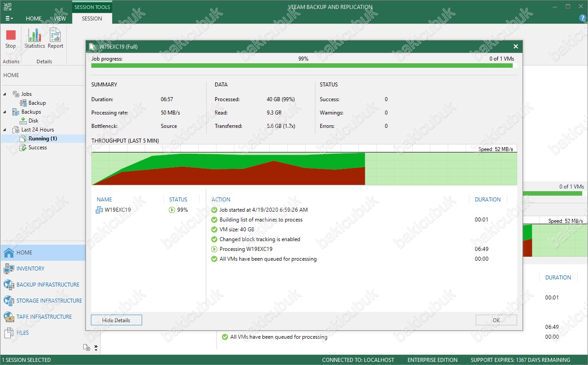588x365 pixels.
Task: Select dialog 'All VMs have been queued' row
Action: (x=359, y=258)
